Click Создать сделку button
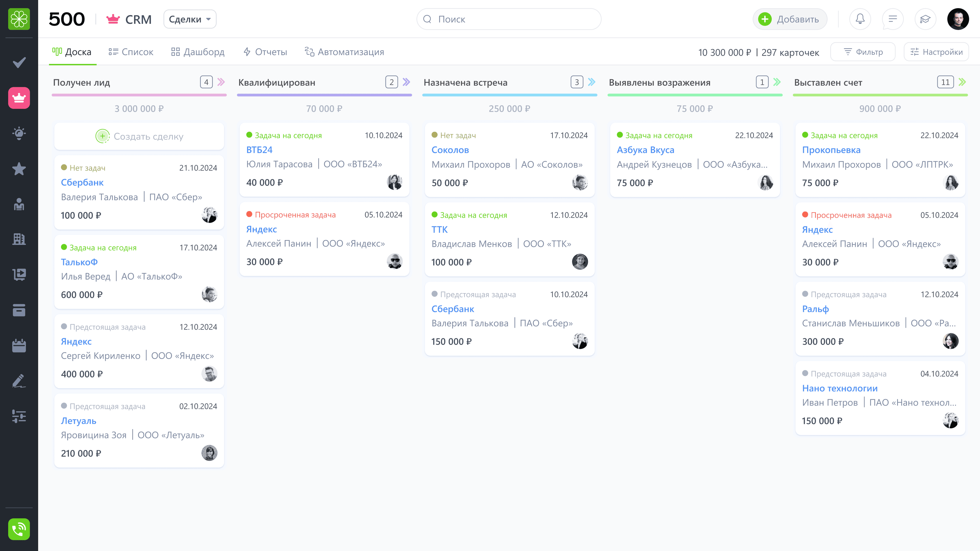Image resolution: width=980 pixels, height=551 pixels. point(139,136)
